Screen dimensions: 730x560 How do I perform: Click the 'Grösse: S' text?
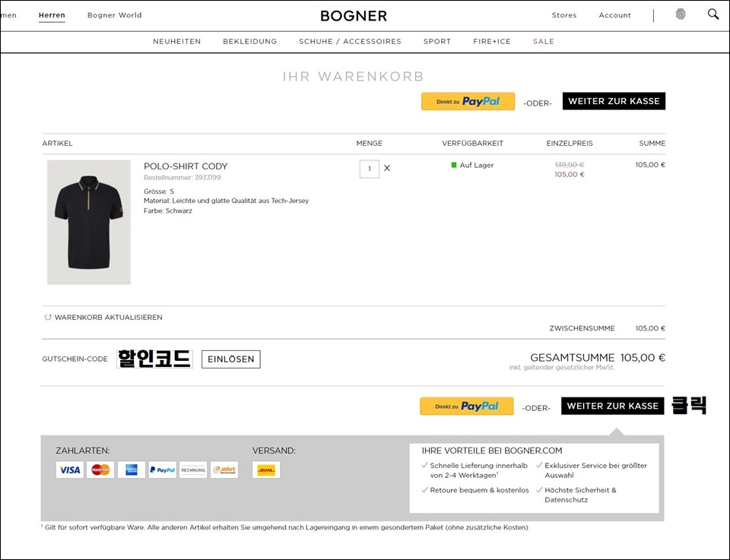[159, 191]
